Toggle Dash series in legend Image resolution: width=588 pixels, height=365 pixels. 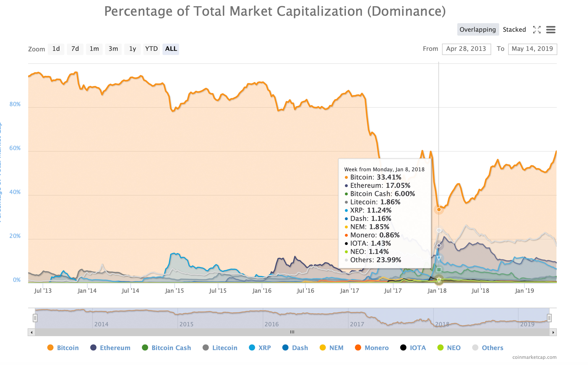coord(295,348)
